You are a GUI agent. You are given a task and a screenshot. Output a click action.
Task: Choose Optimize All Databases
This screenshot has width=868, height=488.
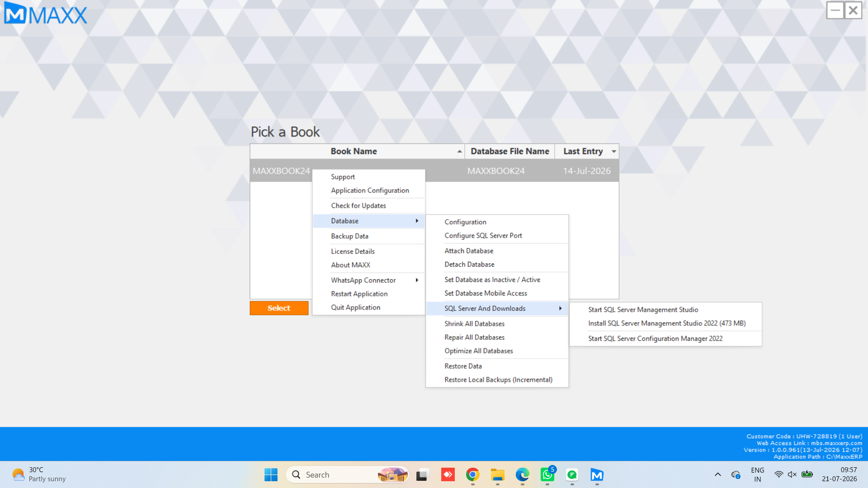tap(497, 351)
